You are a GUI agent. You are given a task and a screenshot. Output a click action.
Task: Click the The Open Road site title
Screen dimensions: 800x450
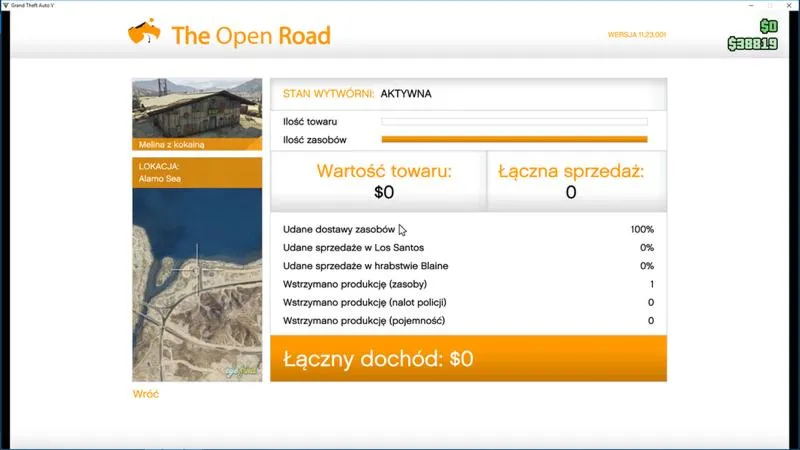click(251, 36)
